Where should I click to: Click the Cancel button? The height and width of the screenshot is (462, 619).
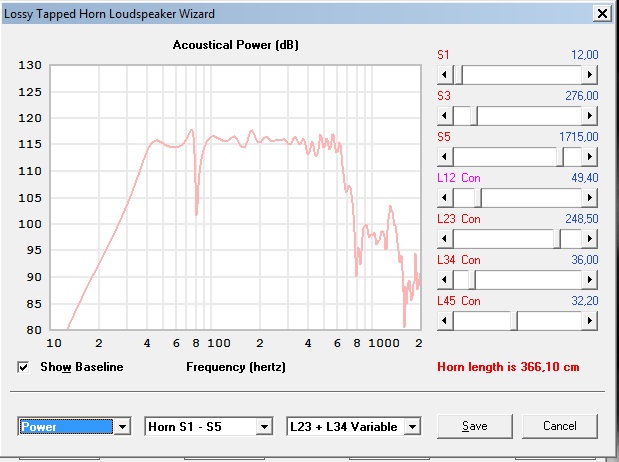click(x=560, y=426)
